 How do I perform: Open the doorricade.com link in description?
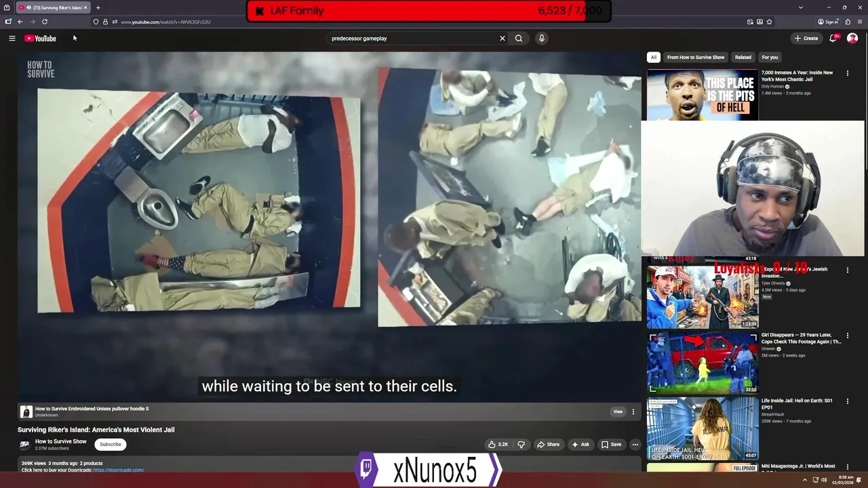pos(119,470)
